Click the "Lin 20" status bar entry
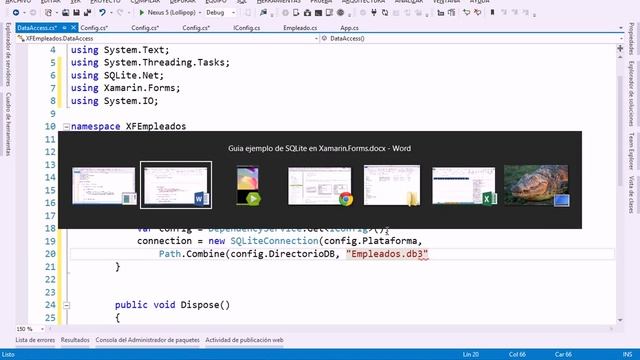This screenshot has height=360, width=640. click(x=471, y=354)
